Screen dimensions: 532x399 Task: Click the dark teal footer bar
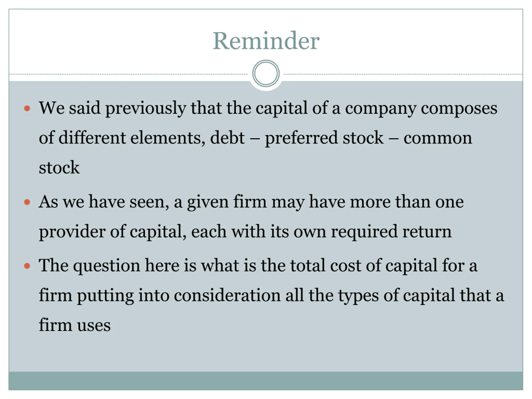pos(266,381)
